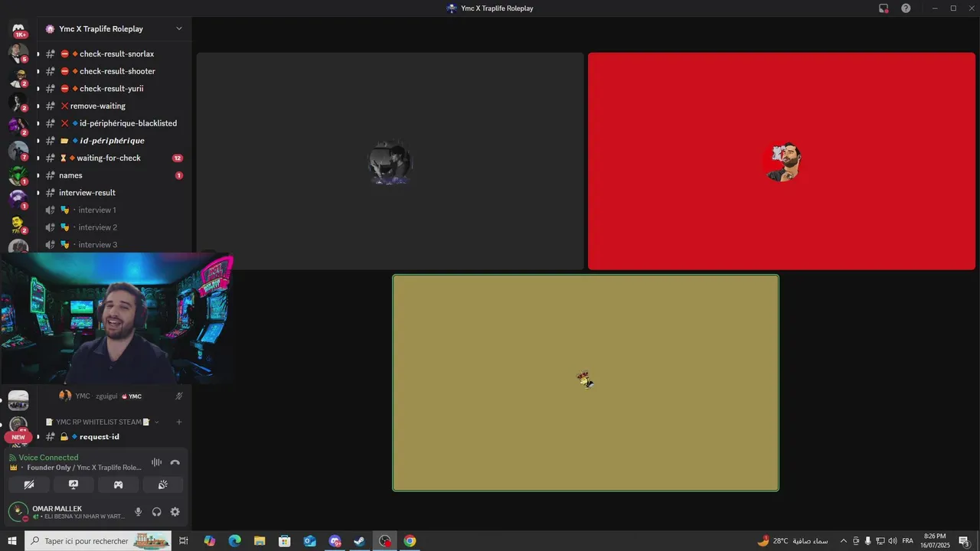
Task: Focus the olive-yellow speaking participant tile
Action: (586, 383)
